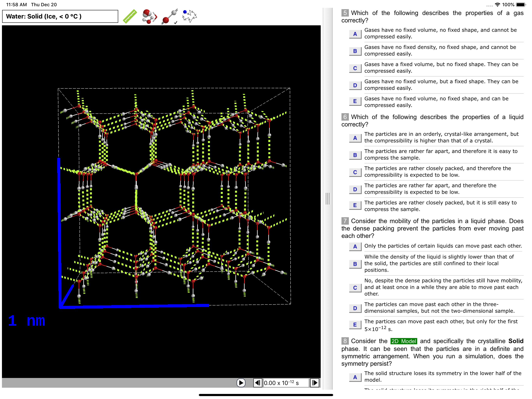Image resolution: width=532 pixels, height=399 pixels.
Task: Choose answer A for question 7
Action: (355, 246)
